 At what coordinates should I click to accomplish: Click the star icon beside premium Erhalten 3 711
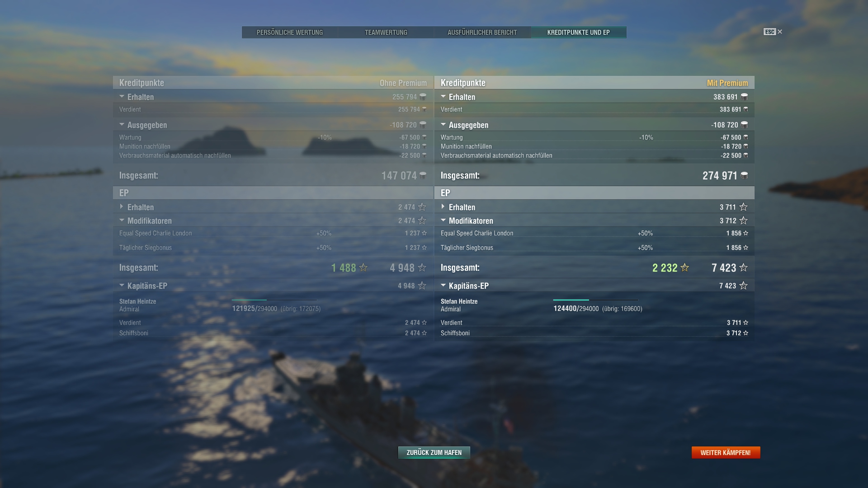(743, 207)
